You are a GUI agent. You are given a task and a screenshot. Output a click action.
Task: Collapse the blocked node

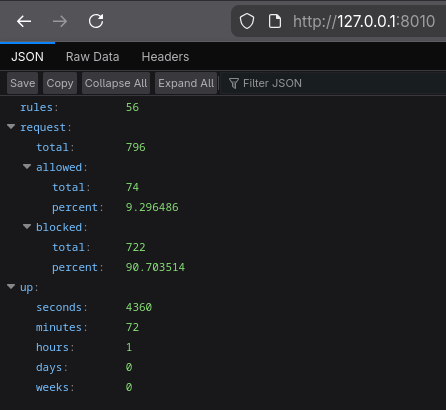[x=27, y=227]
